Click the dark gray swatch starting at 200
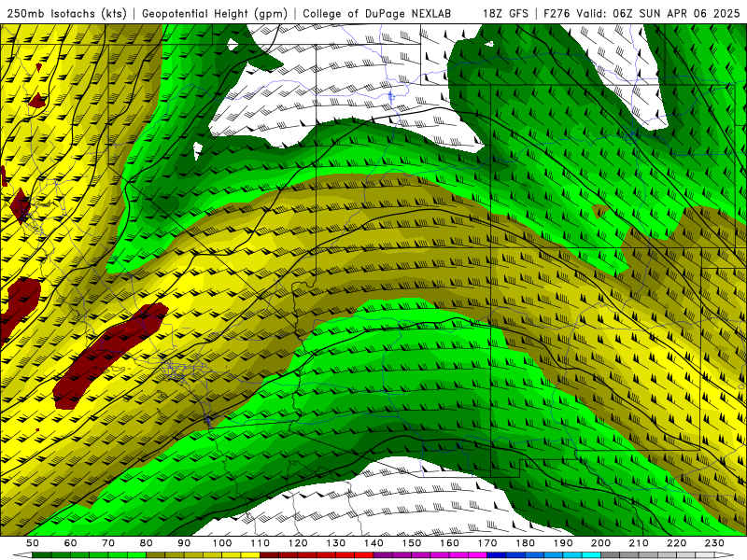Image resolution: width=747 pixels, height=560 pixels. (x=611, y=555)
